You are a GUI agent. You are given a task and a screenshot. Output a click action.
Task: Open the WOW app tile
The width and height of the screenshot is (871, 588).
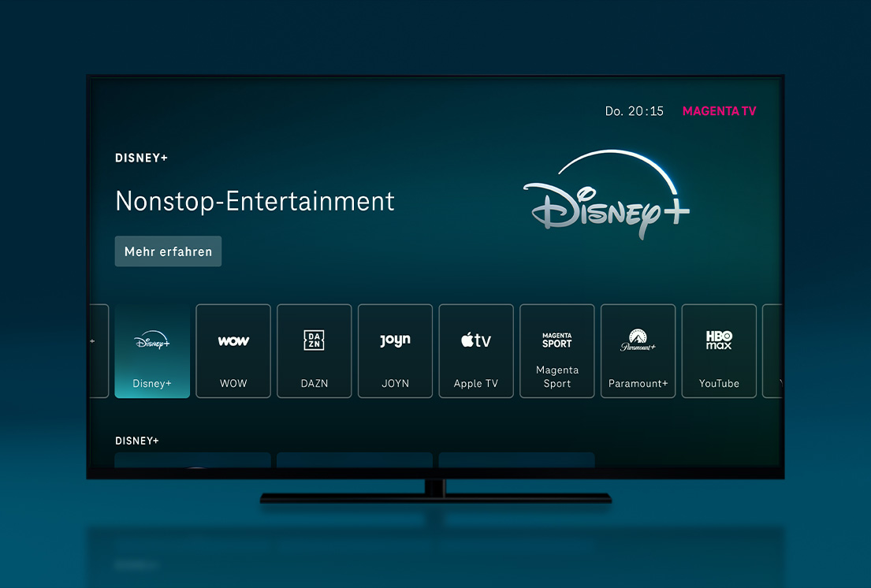(233, 351)
